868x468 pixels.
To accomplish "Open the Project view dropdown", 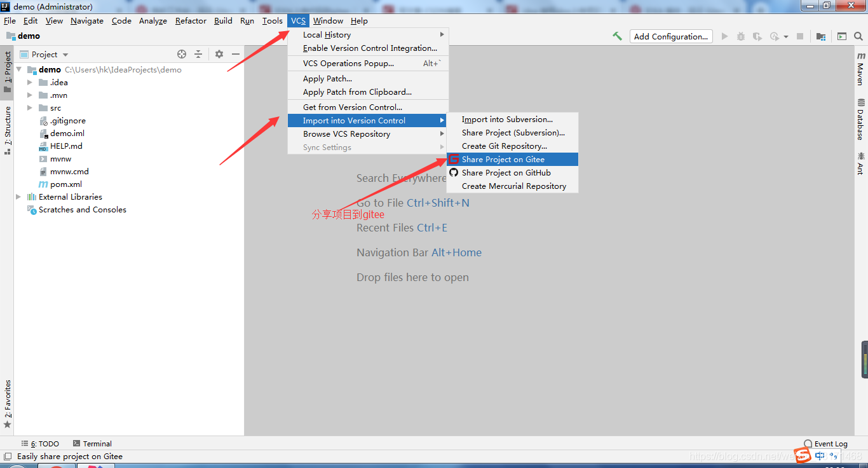I will 65,55.
